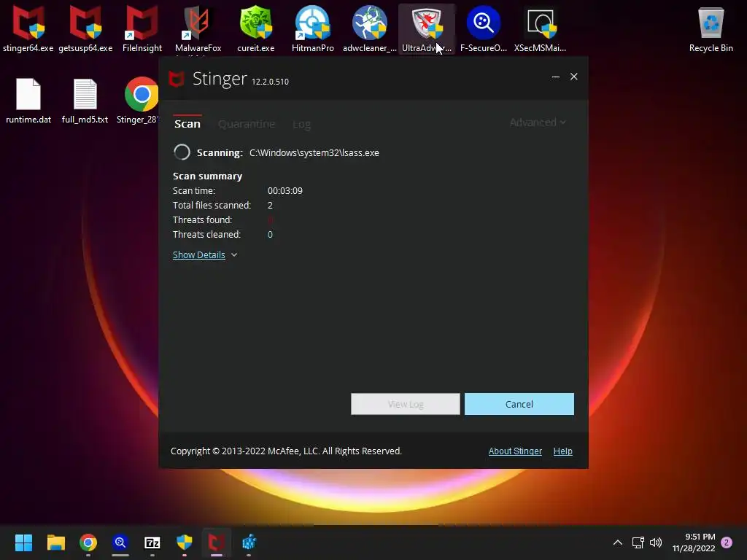
Task: Click the McAfee shield logo in Stinger title
Action: pyautogui.click(x=177, y=79)
